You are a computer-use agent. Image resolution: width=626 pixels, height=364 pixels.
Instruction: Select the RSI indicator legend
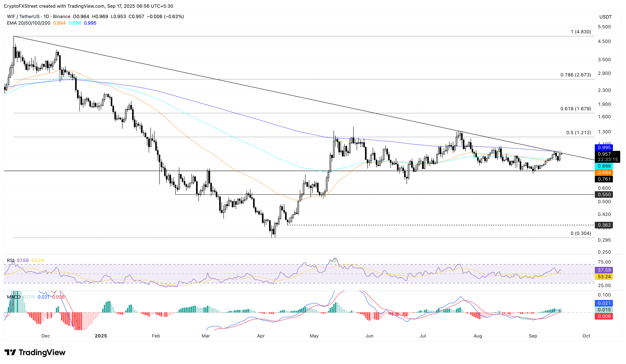click(x=10, y=260)
